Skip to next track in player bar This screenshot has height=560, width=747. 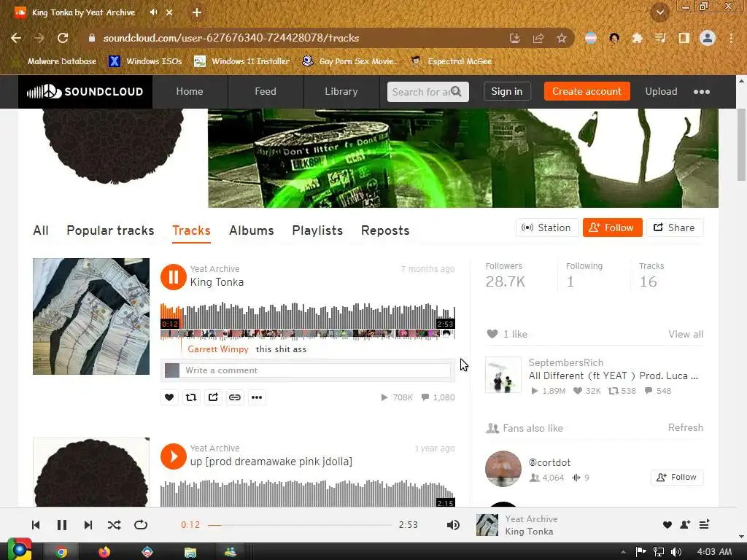(88, 525)
